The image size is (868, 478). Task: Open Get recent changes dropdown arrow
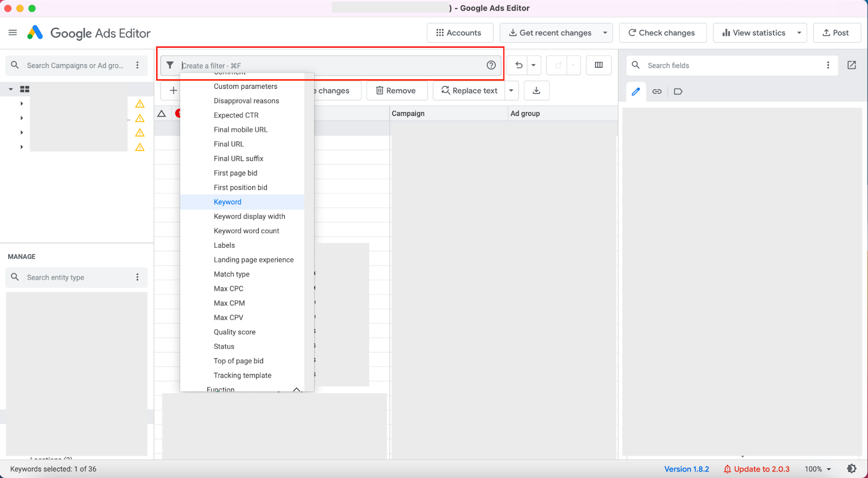(x=605, y=33)
